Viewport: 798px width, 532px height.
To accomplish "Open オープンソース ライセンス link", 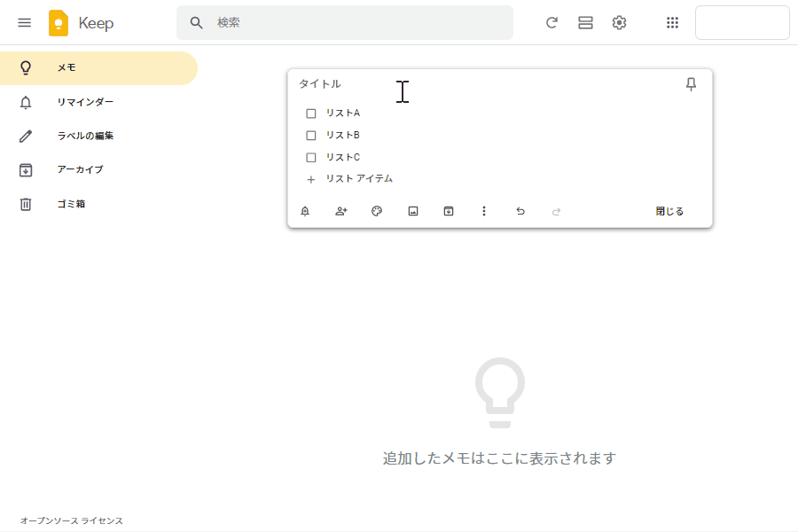I will (71, 520).
